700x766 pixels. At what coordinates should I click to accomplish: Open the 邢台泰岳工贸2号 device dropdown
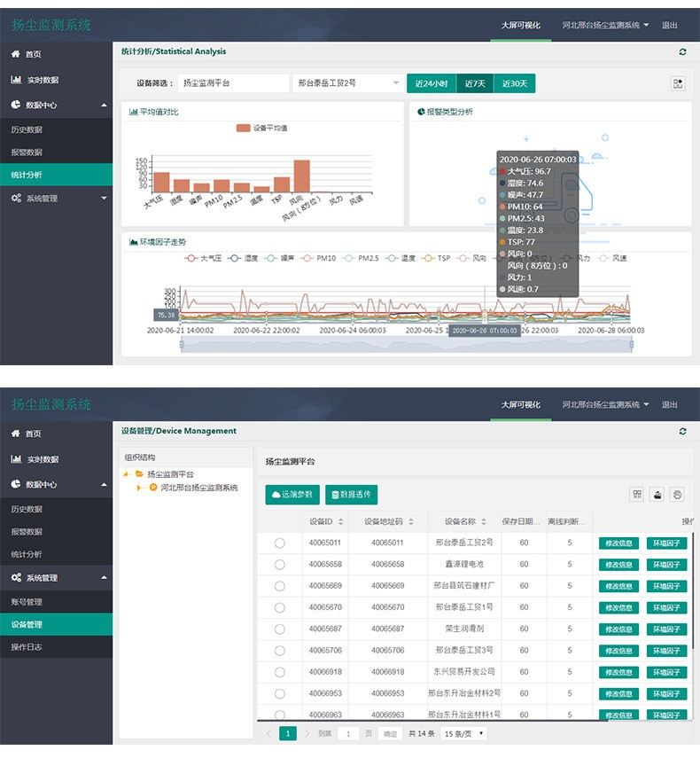click(x=348, y=83)
